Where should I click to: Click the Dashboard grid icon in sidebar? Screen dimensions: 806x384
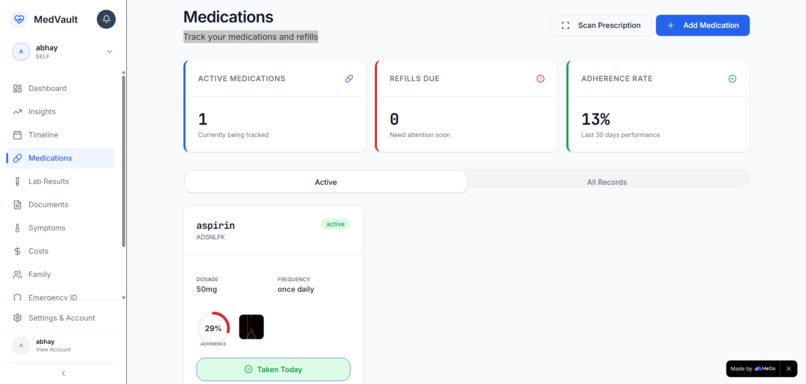tap(17, 88)
